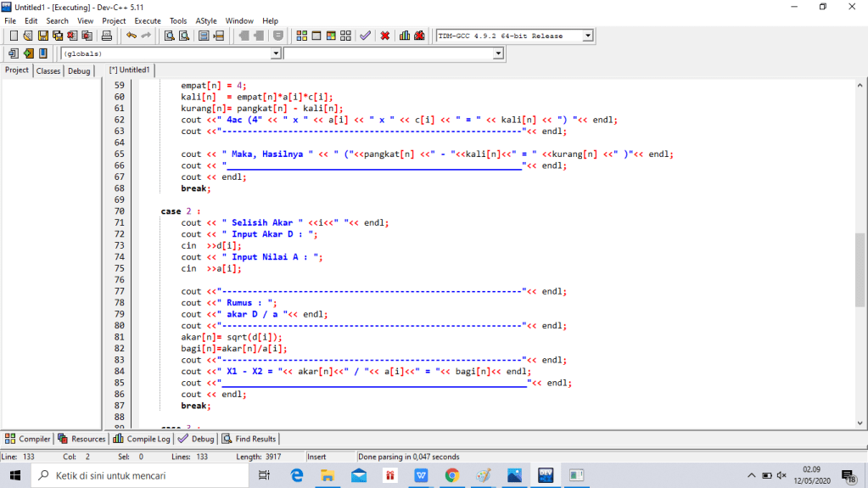
Task: Open the Execute menu
Action: click(148, 20)
